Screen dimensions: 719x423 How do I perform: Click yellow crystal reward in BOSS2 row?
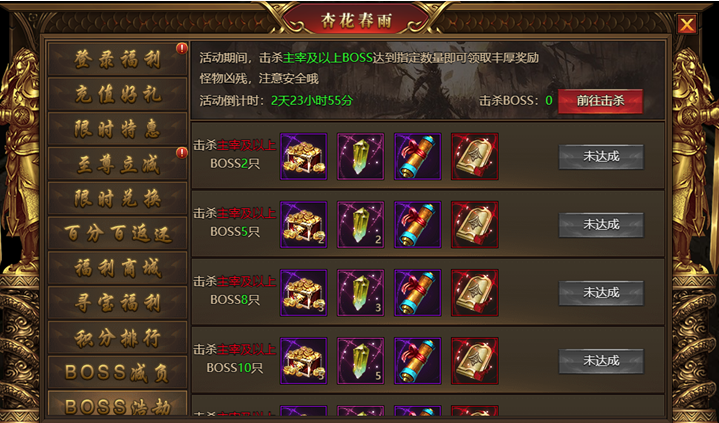coord(360,156)
